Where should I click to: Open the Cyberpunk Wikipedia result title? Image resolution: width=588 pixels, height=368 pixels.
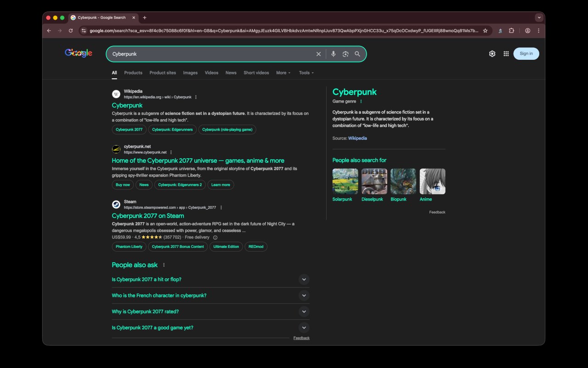[127, 105]
